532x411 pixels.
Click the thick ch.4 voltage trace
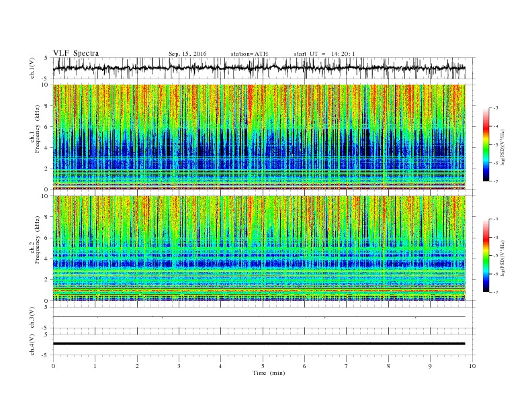pos(259,344)
